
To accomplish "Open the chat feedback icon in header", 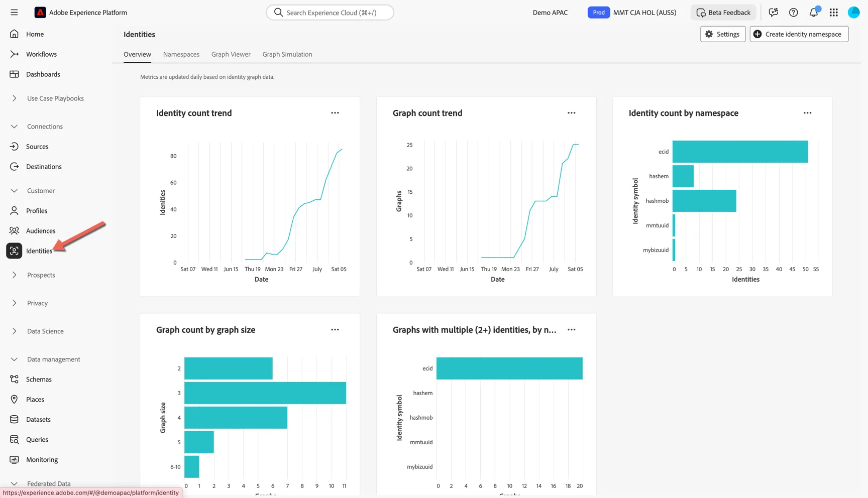I will [x=773, y=13].
